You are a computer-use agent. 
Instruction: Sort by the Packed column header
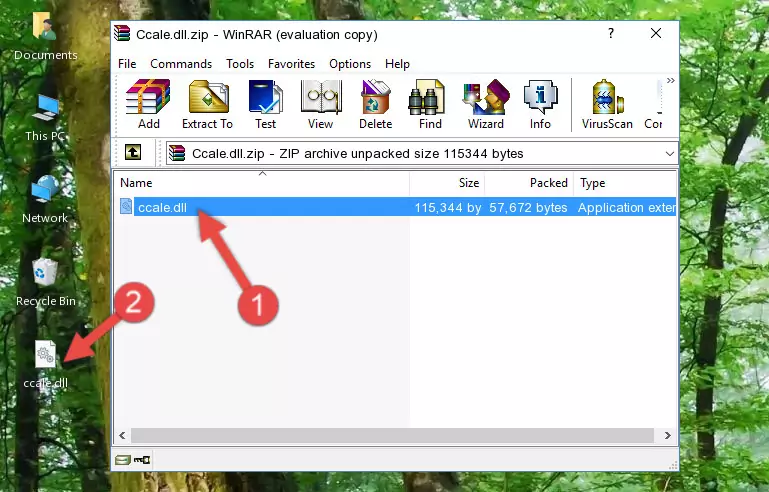(529, 183)
